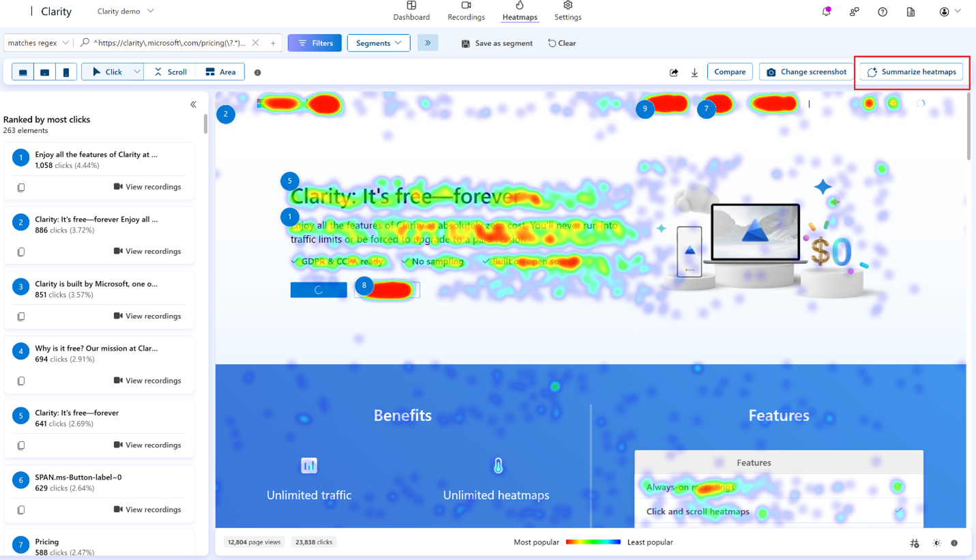Switch to the Recordings tab
Screen dimensions: 976x560
click(465, 11)
